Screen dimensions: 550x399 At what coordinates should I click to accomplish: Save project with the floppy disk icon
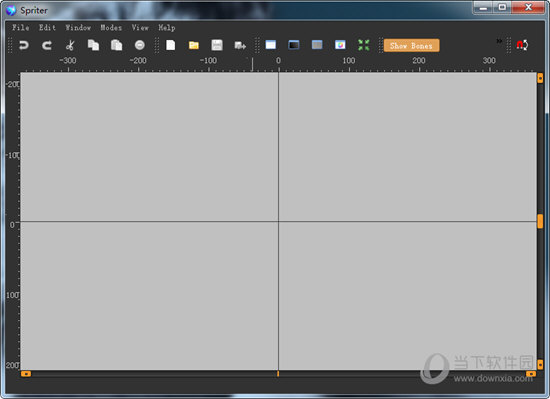(217, 45)
